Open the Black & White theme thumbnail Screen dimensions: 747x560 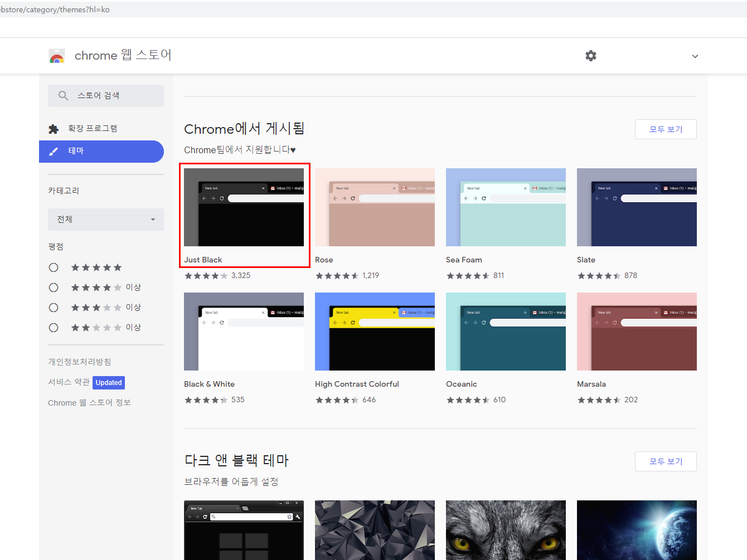244,332
